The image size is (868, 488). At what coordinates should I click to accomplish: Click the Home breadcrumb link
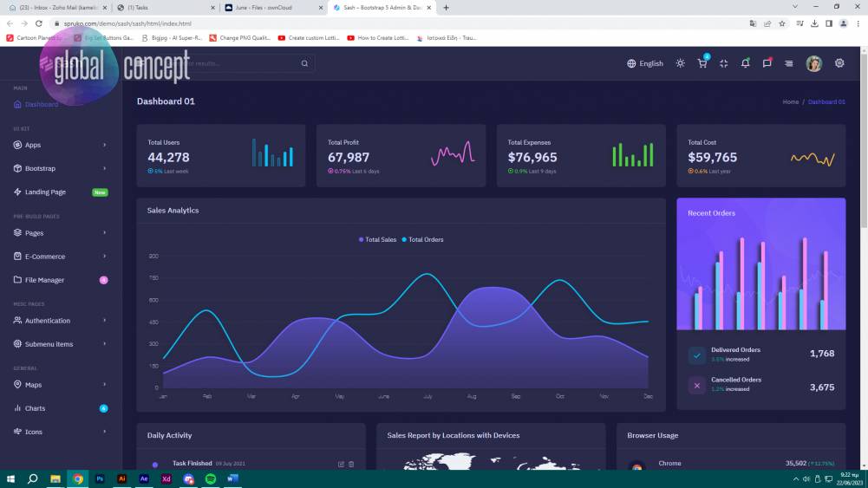790,102
